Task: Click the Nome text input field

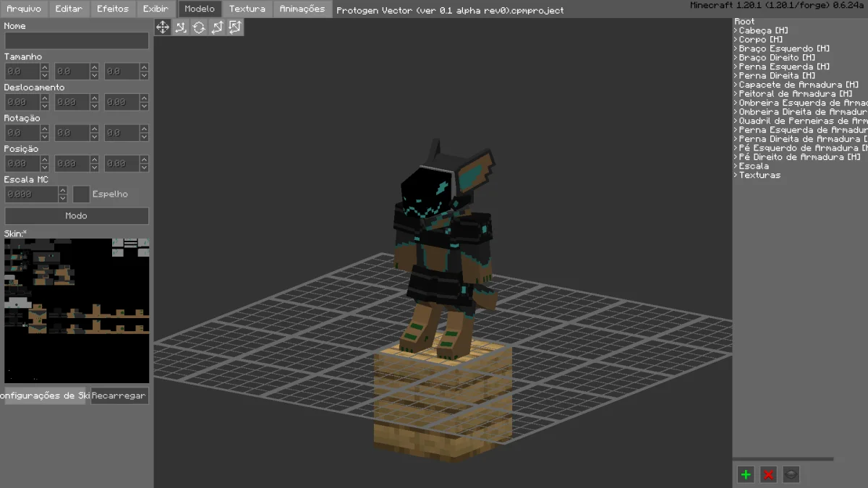Action: [77, 40]
